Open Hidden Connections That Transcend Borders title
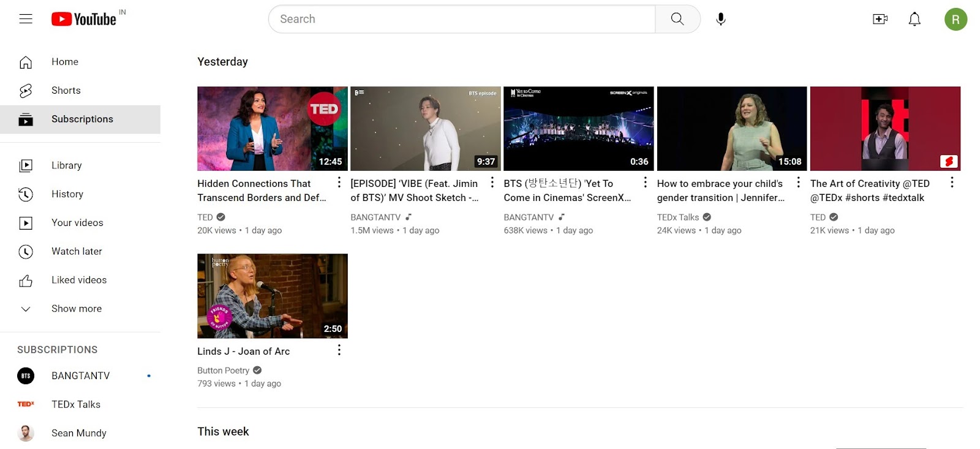The width and height of the screenshot is (980, 449). point(262,191)
